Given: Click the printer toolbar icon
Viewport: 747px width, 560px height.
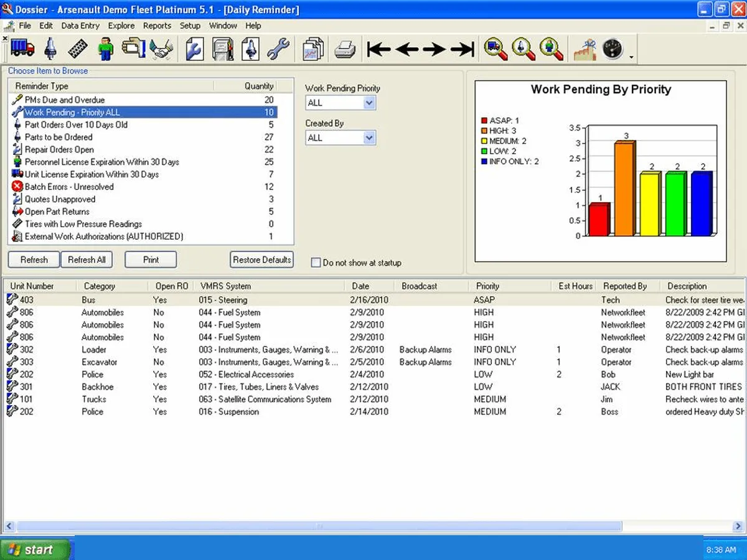Looking at the screenshot, I should pyautogui.click(x=345, y=49).
